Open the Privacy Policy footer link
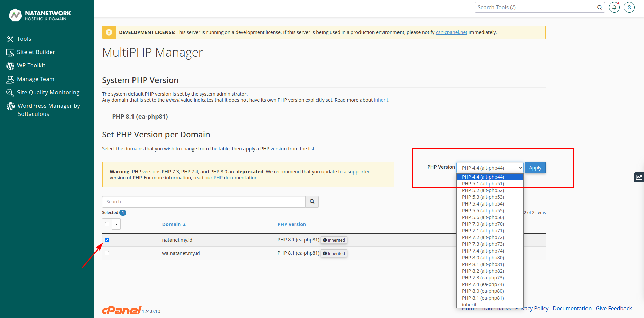The image size is (644, 318). [x=532, y=308]
